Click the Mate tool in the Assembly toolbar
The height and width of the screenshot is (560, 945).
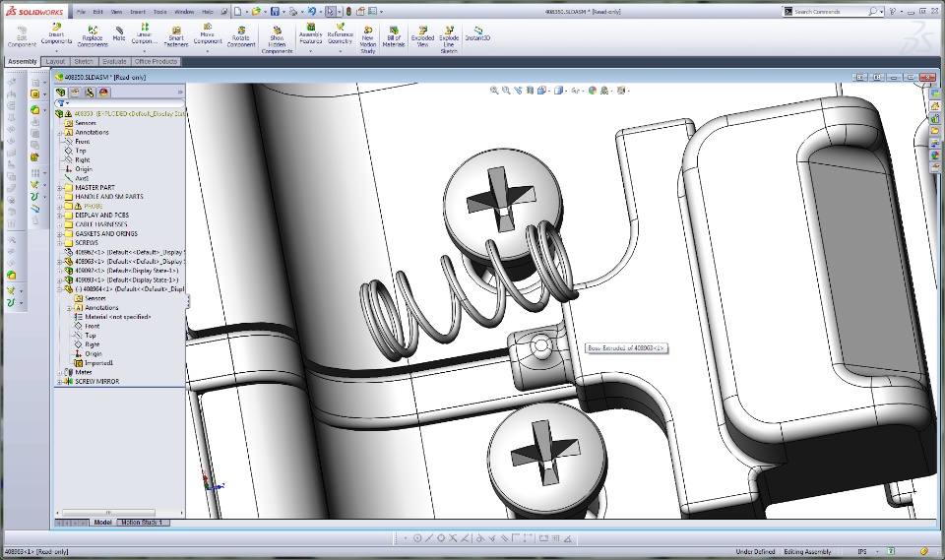coord(119,33)
